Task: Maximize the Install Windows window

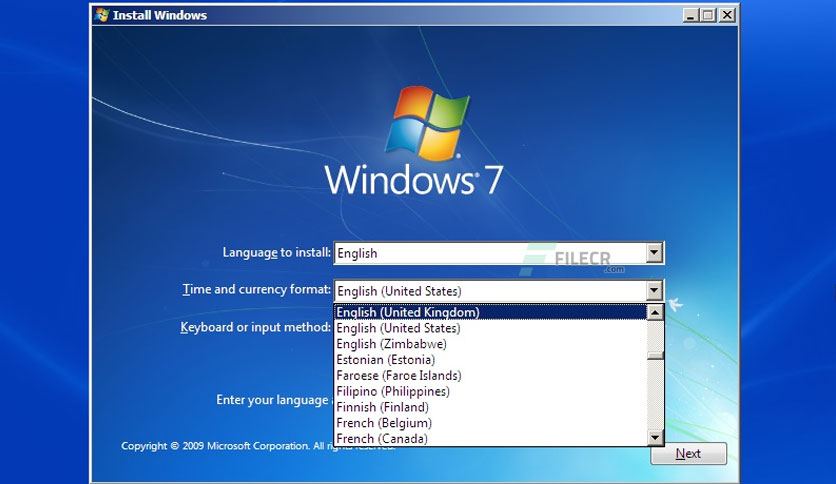Action: [708, 15]
